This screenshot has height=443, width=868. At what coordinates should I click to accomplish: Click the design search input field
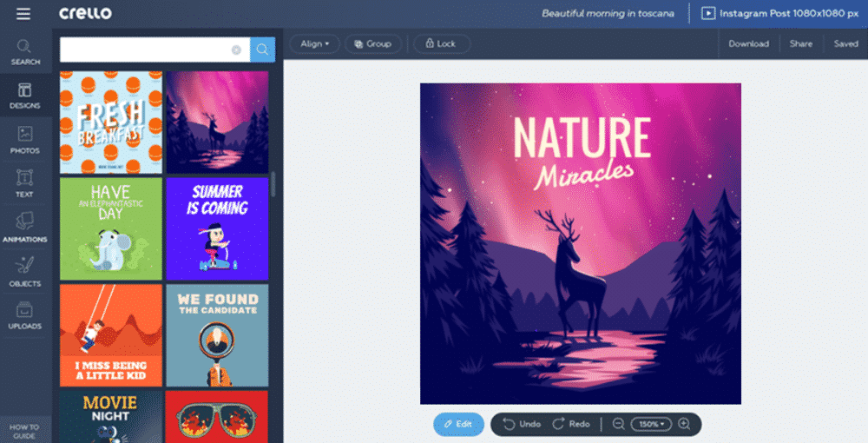(x=143, y=50)
